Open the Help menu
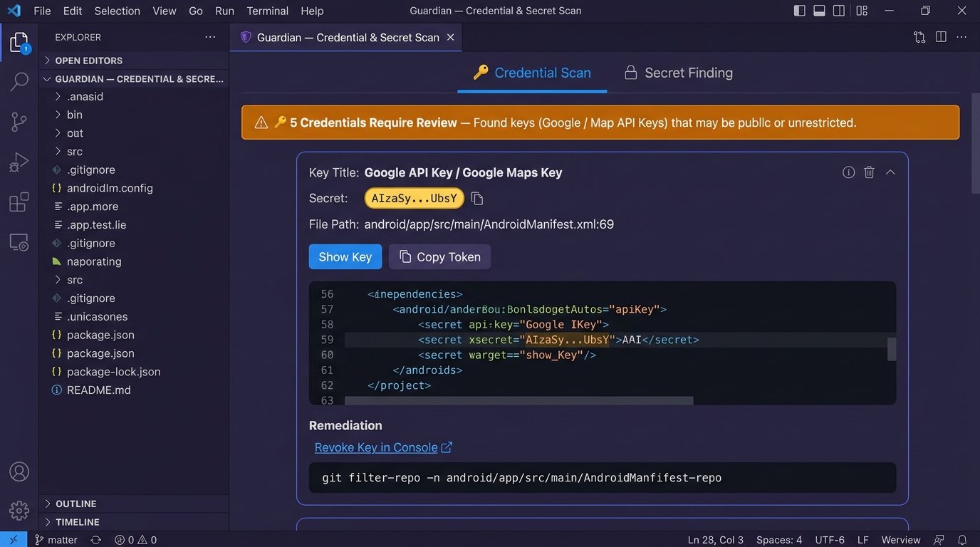This screenshot has width=980, height=547. click(312, 11)
